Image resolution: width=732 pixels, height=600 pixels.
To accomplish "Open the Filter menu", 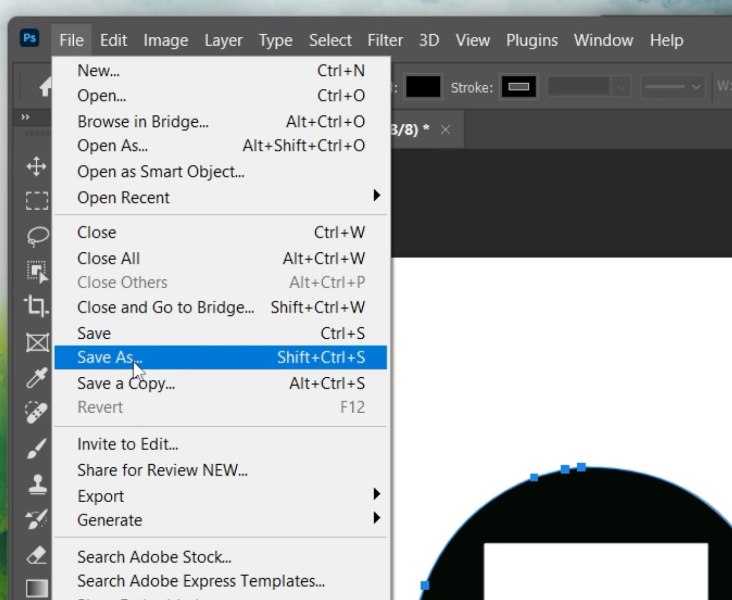I will [385, 40].
